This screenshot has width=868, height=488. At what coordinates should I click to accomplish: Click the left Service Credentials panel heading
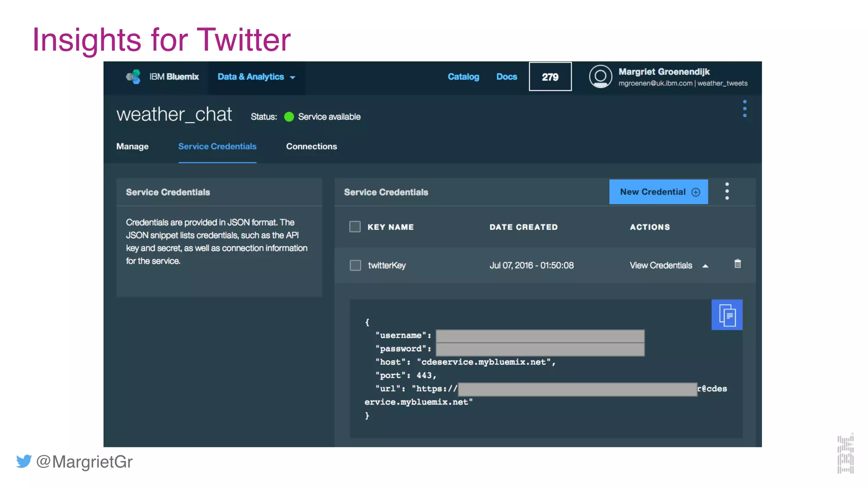[168, 192]
